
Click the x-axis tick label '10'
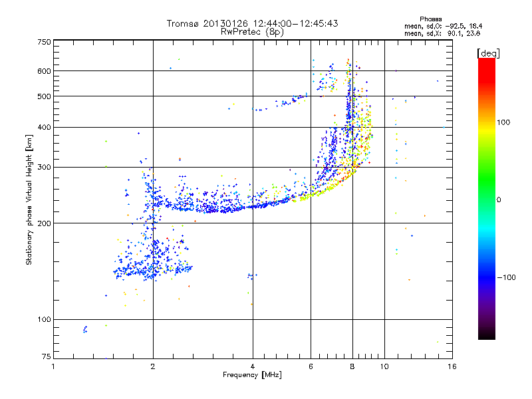point(384,367)
